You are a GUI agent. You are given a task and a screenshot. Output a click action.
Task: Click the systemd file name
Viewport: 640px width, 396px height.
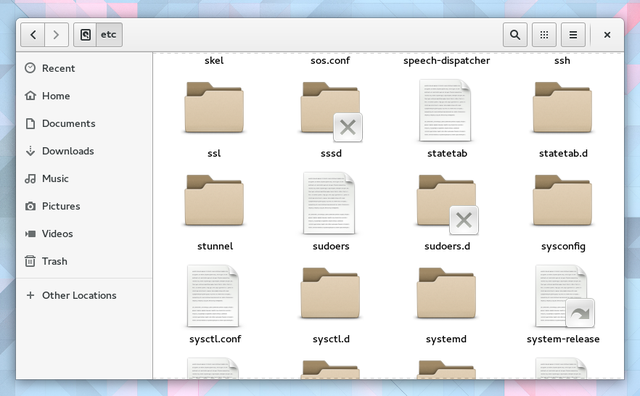[x=446, y=339]
